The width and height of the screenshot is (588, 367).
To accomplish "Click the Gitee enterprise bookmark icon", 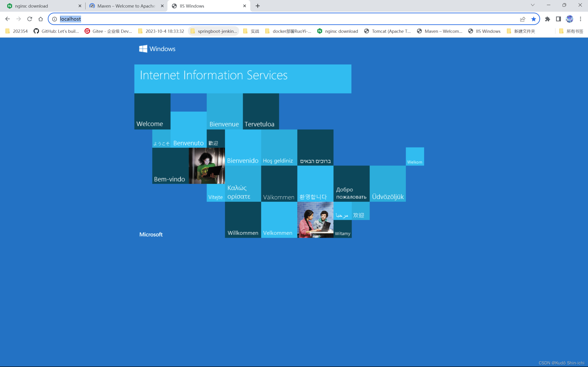I will pyautogui.click(x=88, y=31).
